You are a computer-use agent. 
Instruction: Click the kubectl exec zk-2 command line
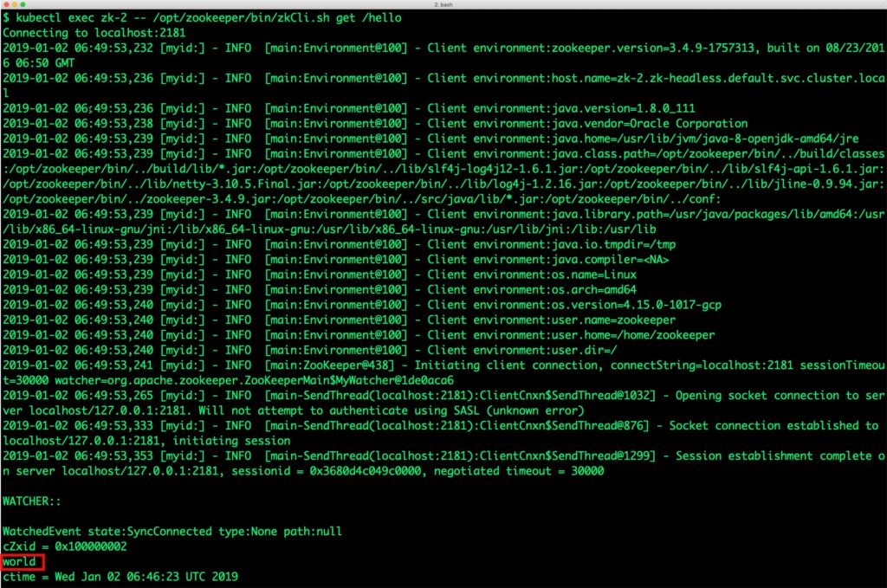[x=202, y=18]
